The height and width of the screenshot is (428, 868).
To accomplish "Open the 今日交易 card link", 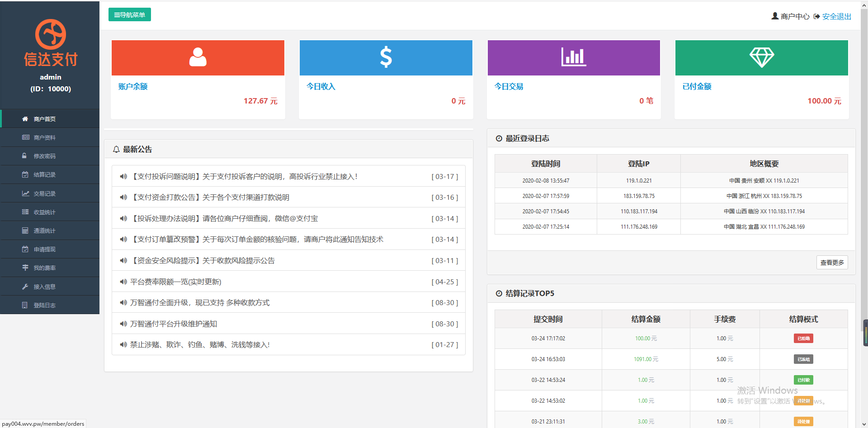I will [x=509, y=86].
